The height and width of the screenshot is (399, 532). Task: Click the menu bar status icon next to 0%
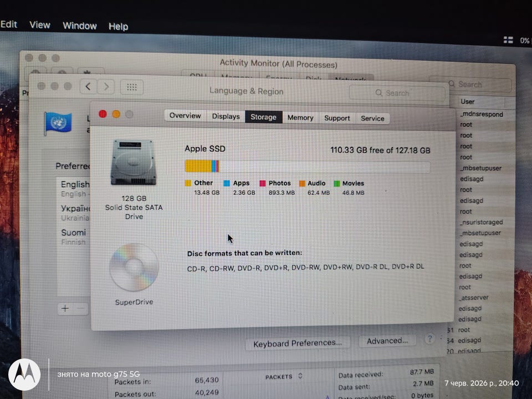coord(508,40)
